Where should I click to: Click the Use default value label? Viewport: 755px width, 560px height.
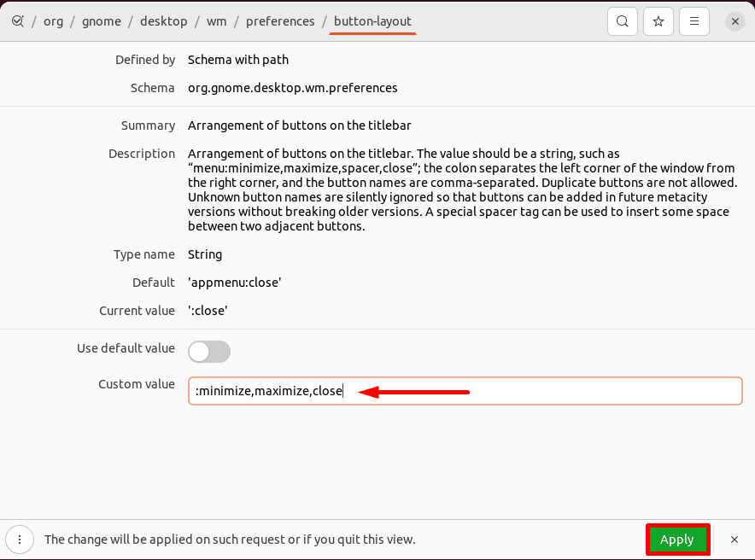pos(126,348)
